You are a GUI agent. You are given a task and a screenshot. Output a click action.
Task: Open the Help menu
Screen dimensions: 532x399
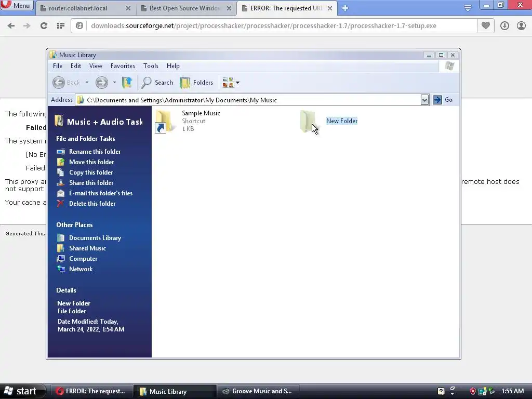pyautogui.click(x=173, y=66)
